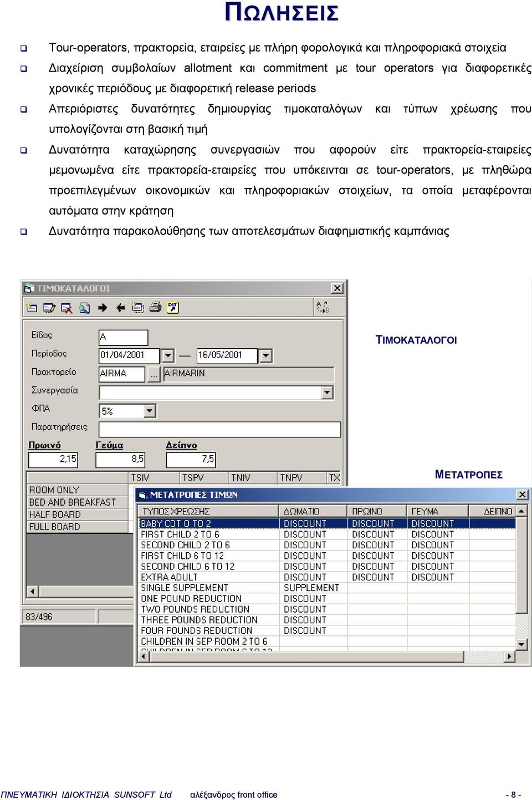Close the ΜΕΤΑΤΡΟΠΕΣ ΤΙΜΩΝ window
This screenshot has height=800, width=532.
coord(522,494)
